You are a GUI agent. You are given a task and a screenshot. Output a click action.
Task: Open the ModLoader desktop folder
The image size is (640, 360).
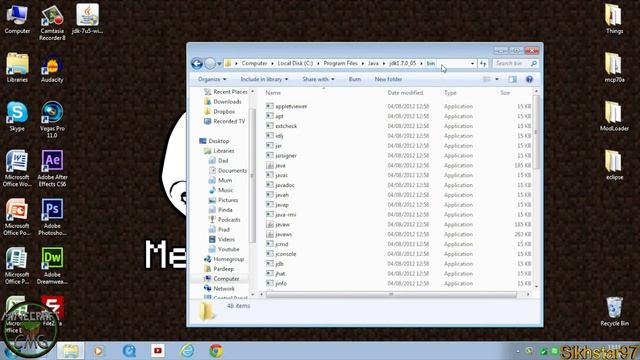614,117
